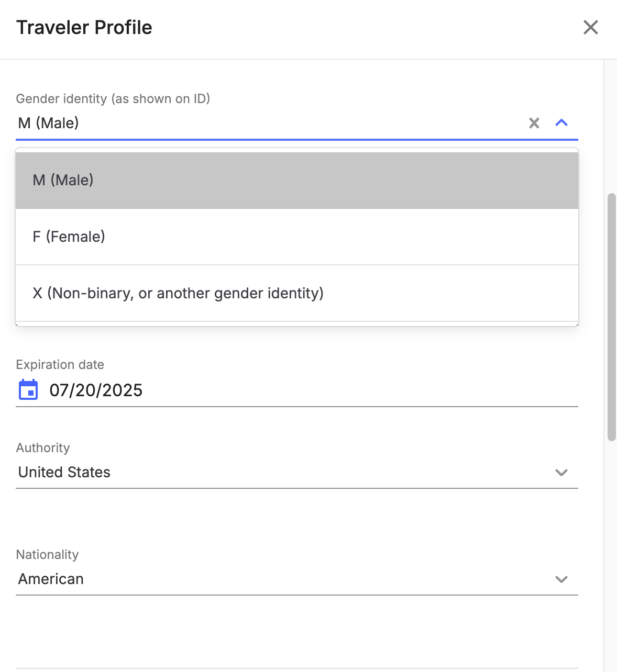Close the Traveler Profile dialog
The image size is (617, 672).
(590, 27)
